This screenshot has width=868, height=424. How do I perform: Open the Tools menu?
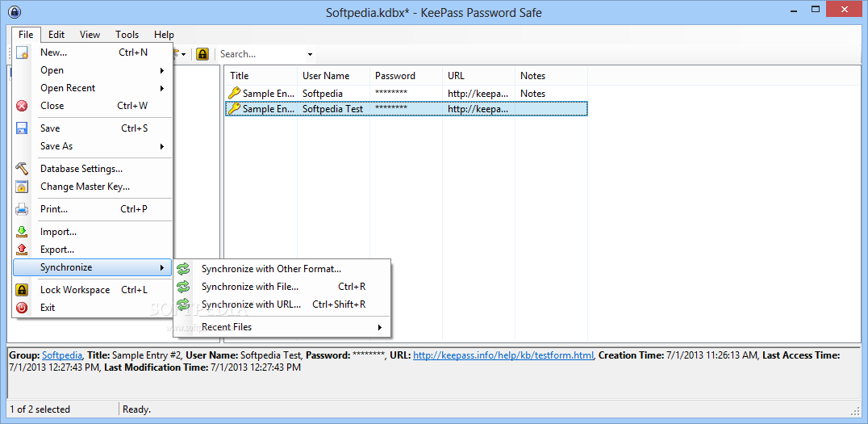tap(127, 35)
